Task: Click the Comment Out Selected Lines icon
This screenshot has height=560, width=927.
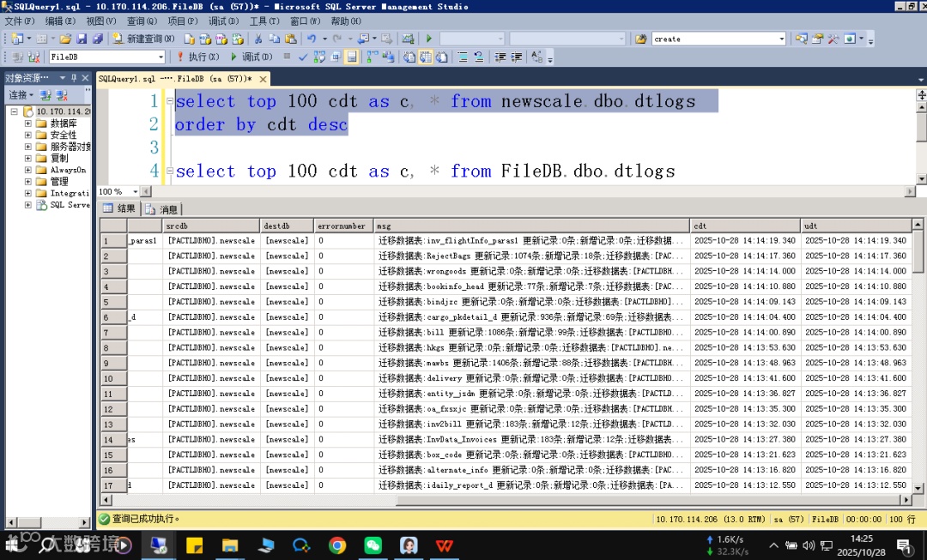Action: pyautogui.click(x=463, y=57)
